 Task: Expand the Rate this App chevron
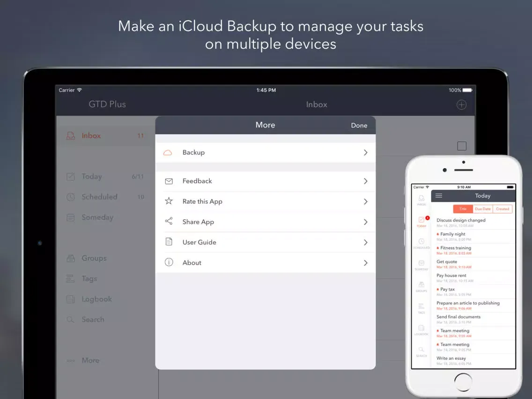365,201
